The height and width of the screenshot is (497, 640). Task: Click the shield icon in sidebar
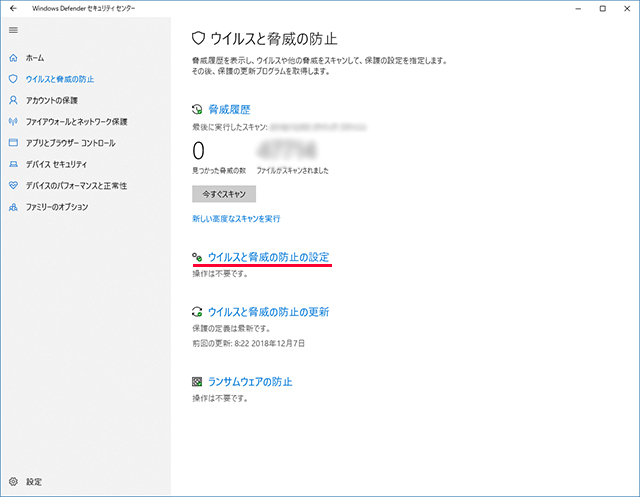(x=13, y=79)
